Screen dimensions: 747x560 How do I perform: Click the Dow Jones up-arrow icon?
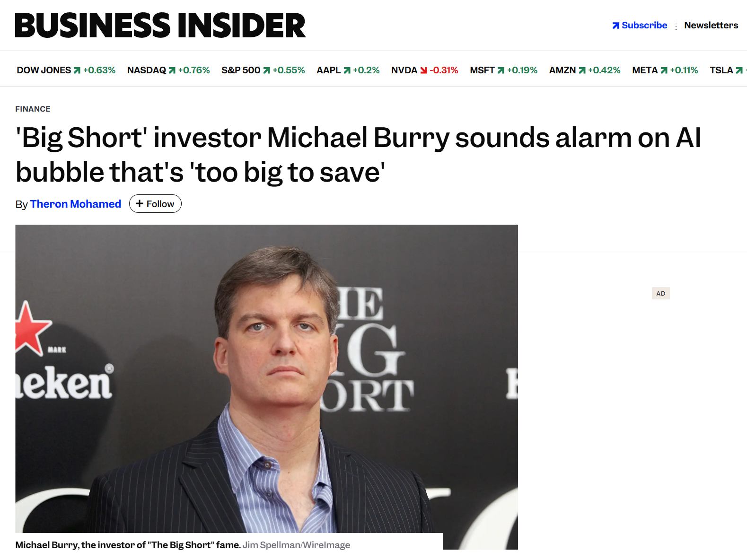[77, 70]
